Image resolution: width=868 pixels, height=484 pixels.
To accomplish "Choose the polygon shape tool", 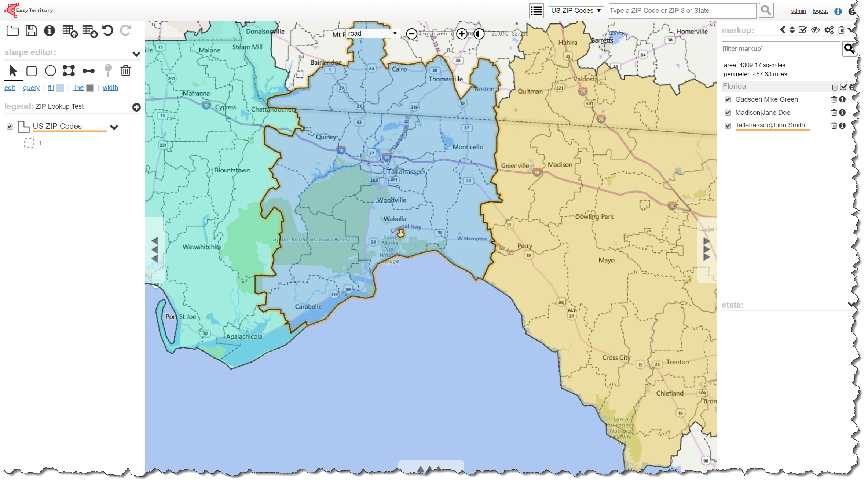I will [69, 71].
